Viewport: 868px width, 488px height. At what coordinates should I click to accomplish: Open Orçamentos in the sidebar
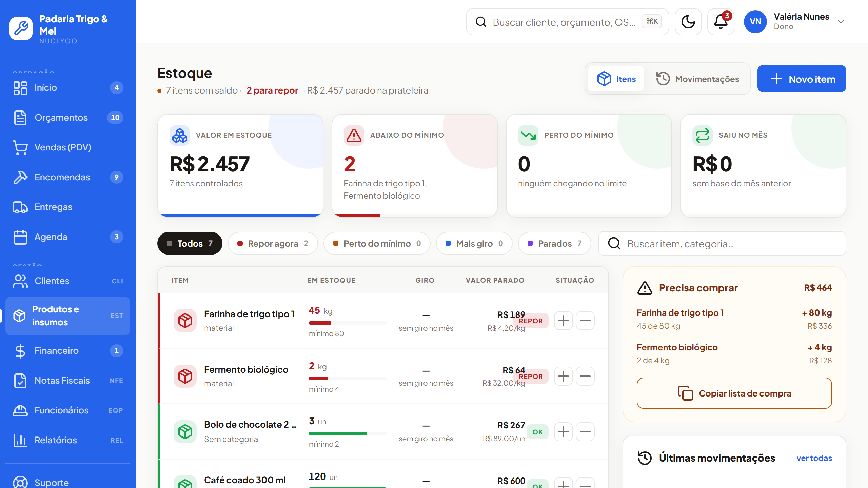click(x=68, y=118)
